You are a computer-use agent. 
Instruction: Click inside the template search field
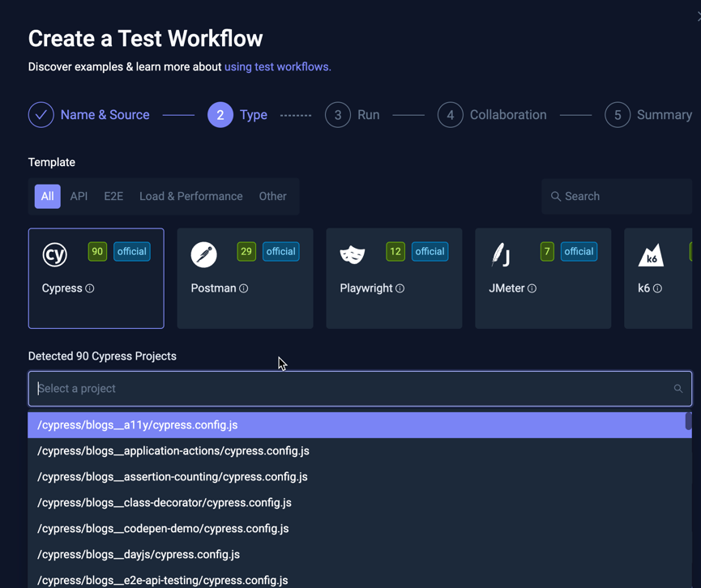pyautogui.click(x=616, y=196)
